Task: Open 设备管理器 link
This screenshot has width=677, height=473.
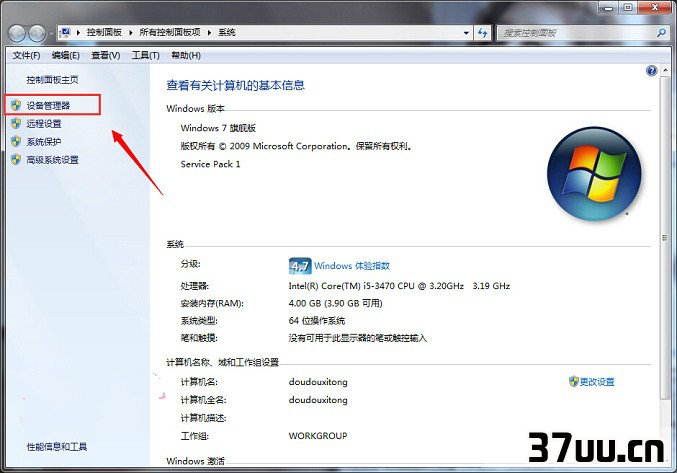Action: tap(48, 105)
